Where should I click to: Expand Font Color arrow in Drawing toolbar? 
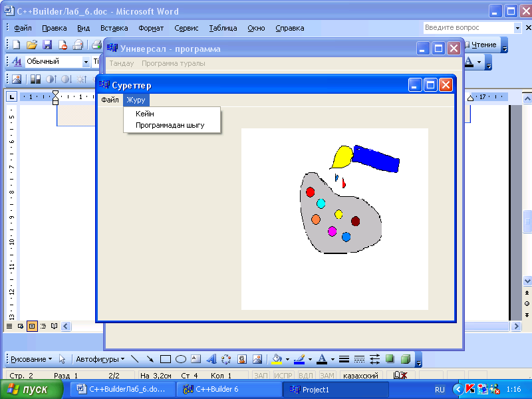(332, 359)
